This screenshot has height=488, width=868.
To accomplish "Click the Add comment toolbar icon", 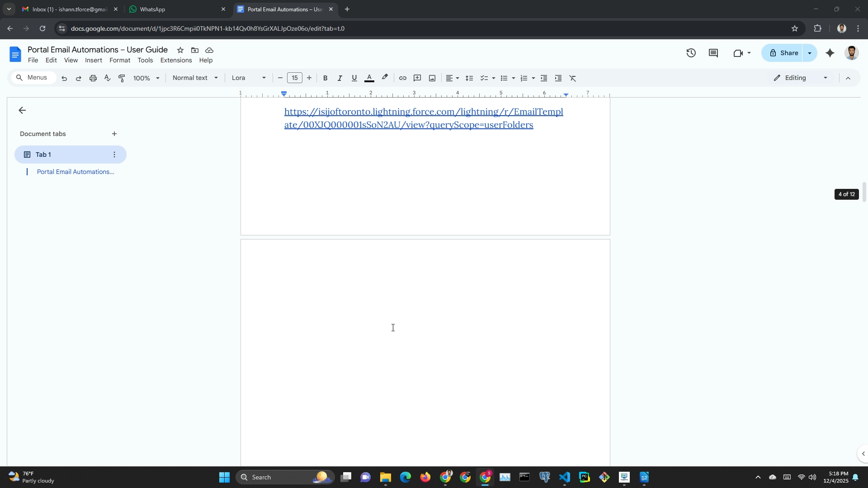I will (417, 78).
